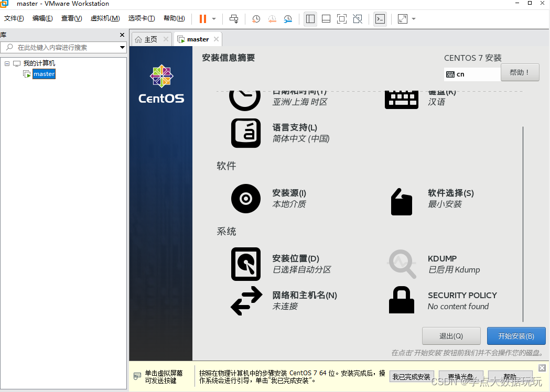
Task: Click the 帮助 button in the bottom info bar
Action: [x=510, y=377]
